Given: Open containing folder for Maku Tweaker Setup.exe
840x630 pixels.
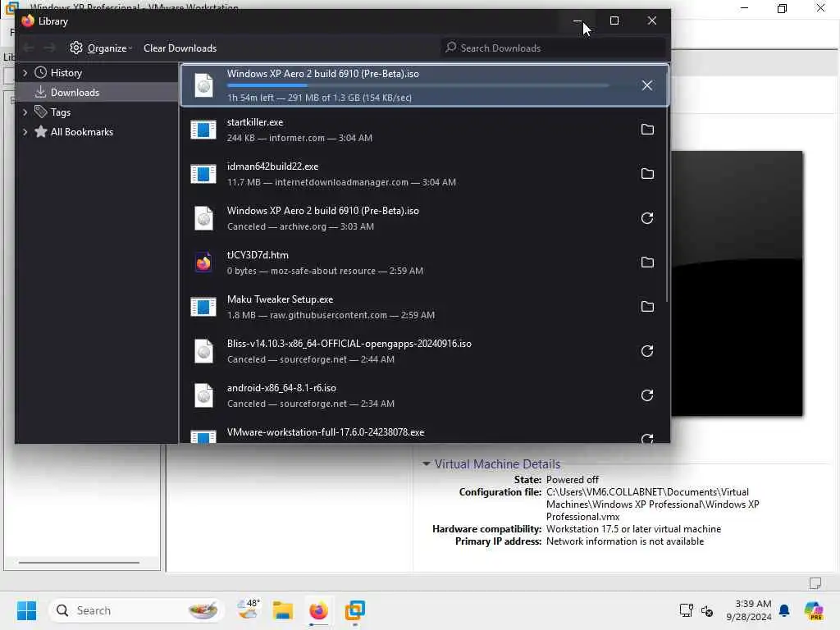Looking at the screenshot, I should [647, 307].
